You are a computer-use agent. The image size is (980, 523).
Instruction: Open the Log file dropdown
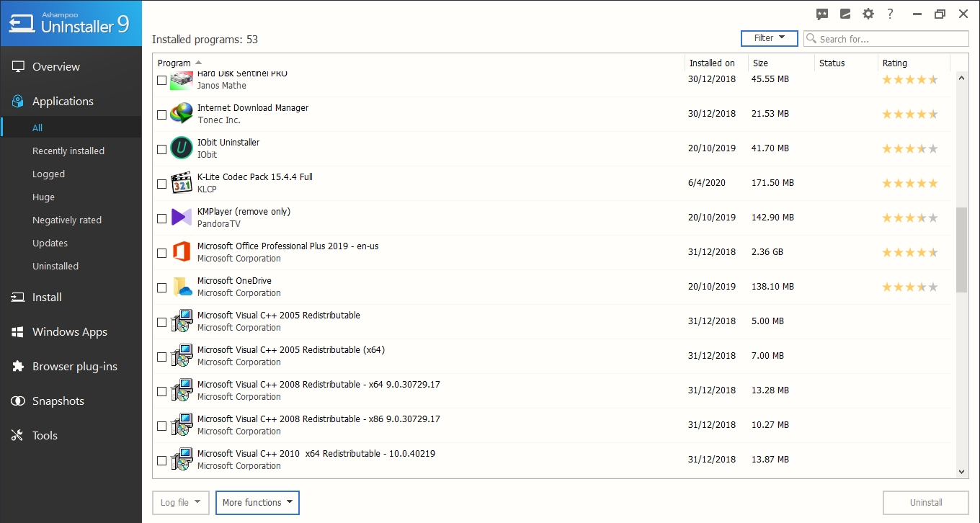point(181,503)
